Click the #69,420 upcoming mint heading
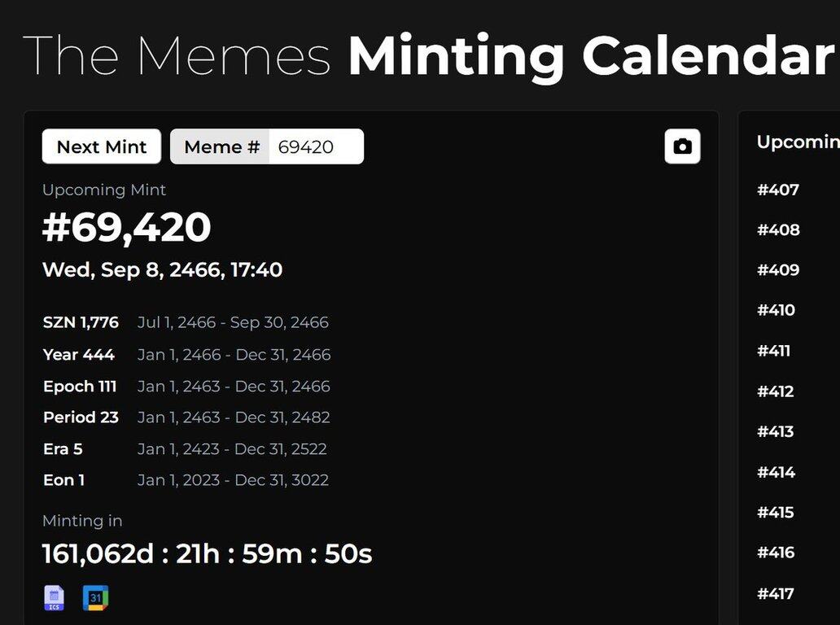The width and height of the screenshot is (840, 625). 126,227
